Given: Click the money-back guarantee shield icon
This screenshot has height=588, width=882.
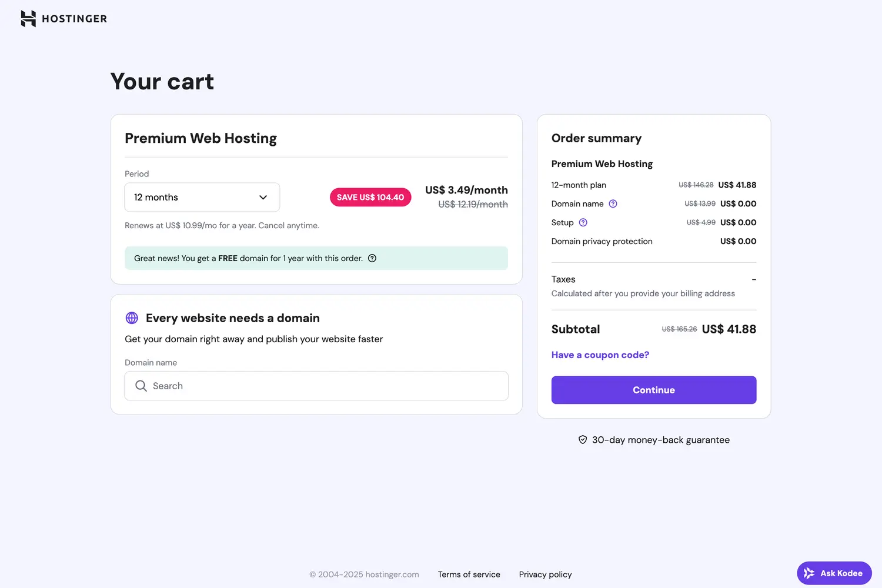Looking at the screenshot, I should coord(582,439).
